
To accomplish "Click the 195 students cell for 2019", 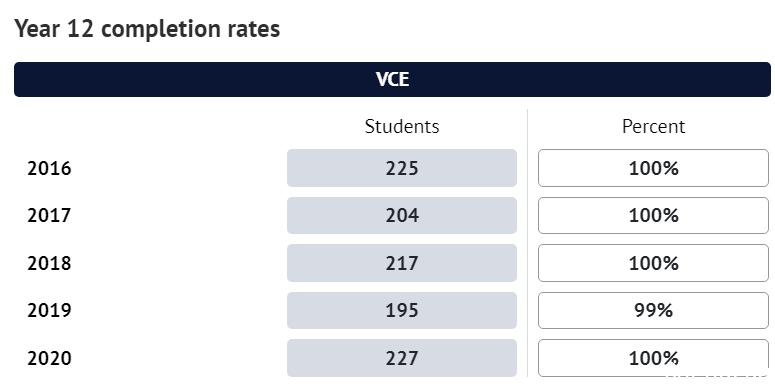I will point(402,310).
